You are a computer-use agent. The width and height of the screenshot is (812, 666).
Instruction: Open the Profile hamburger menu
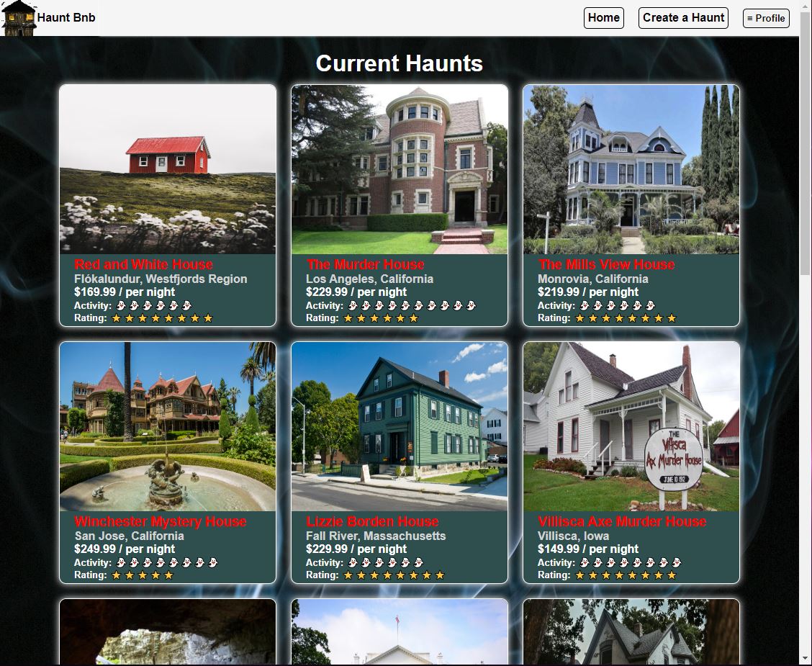[766, 18]
